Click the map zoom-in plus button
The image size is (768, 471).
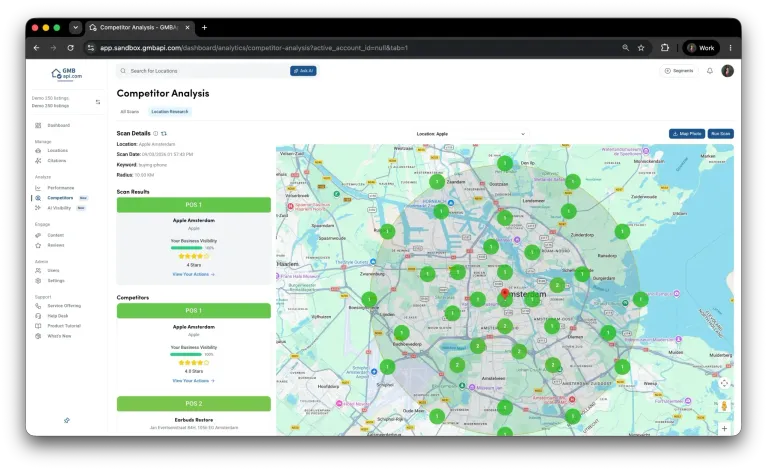coord(724,428)
